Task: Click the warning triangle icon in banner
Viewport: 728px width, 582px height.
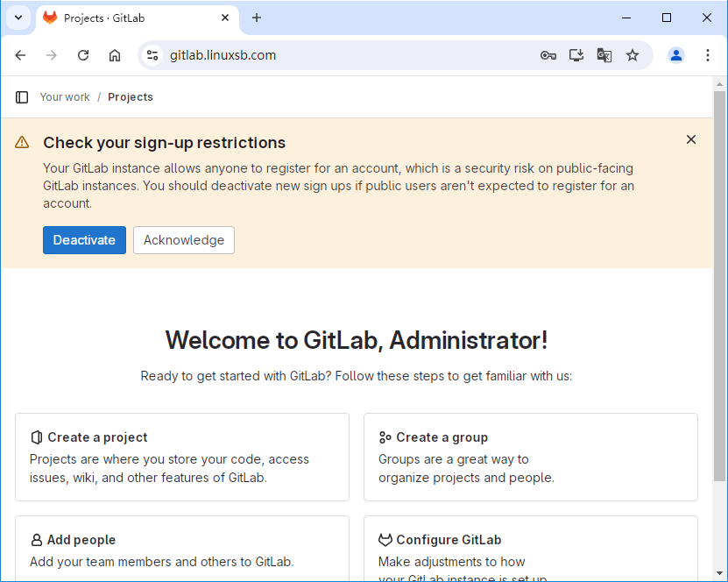Action: click(x=22, y=142)
